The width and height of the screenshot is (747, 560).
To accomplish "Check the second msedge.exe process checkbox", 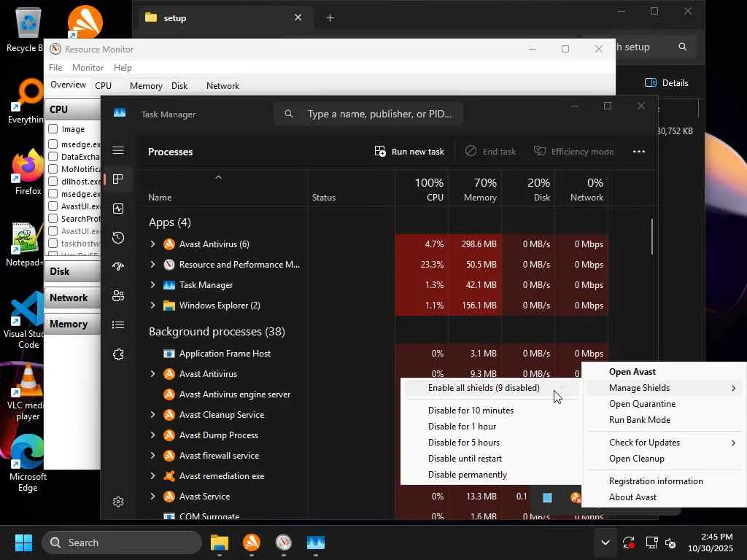I will (x=53, y=194).
